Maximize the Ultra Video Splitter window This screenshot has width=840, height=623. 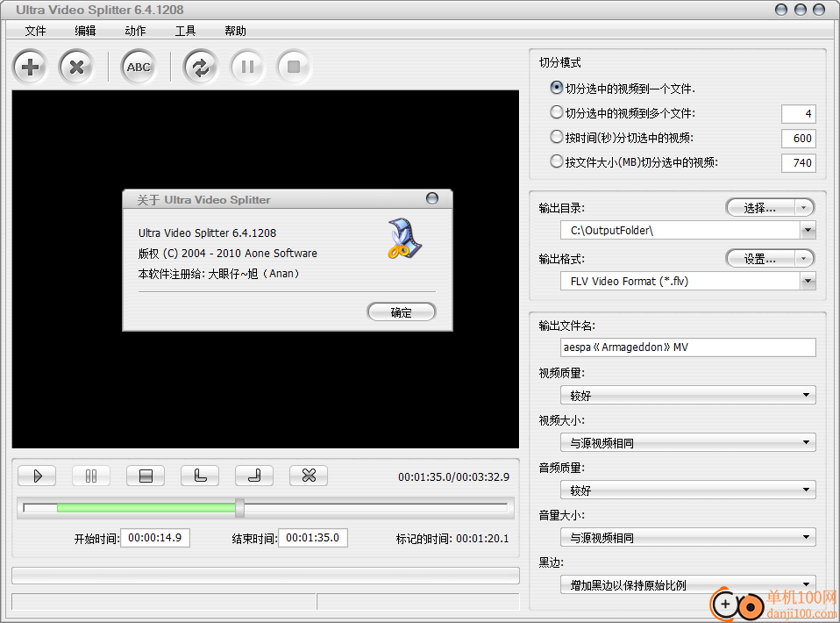point(801,9)
